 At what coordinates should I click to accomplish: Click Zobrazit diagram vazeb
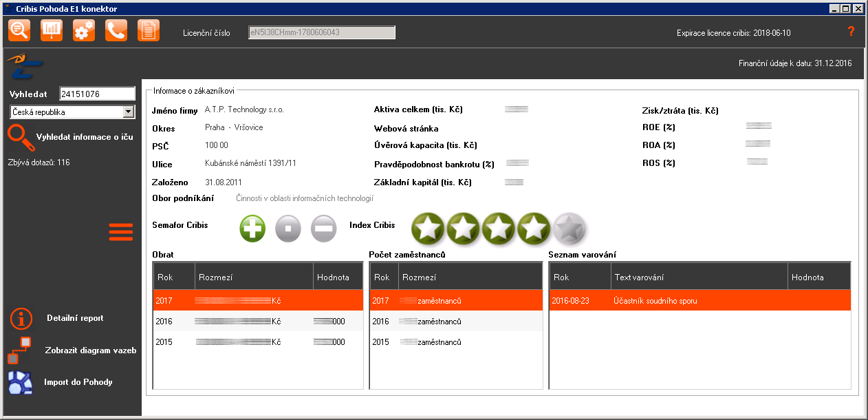pos(91,350)
